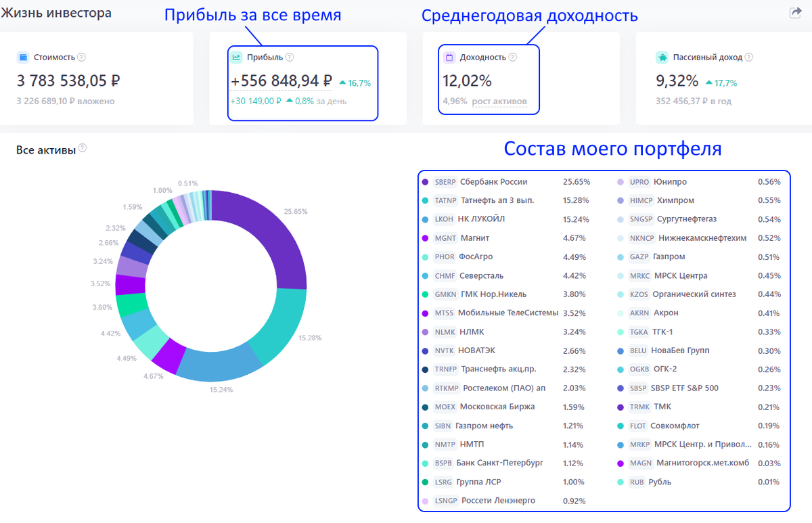This screenshot has height=523, width=812.
Task: Click Северсталь in the legend
Action: pos(481,276)
